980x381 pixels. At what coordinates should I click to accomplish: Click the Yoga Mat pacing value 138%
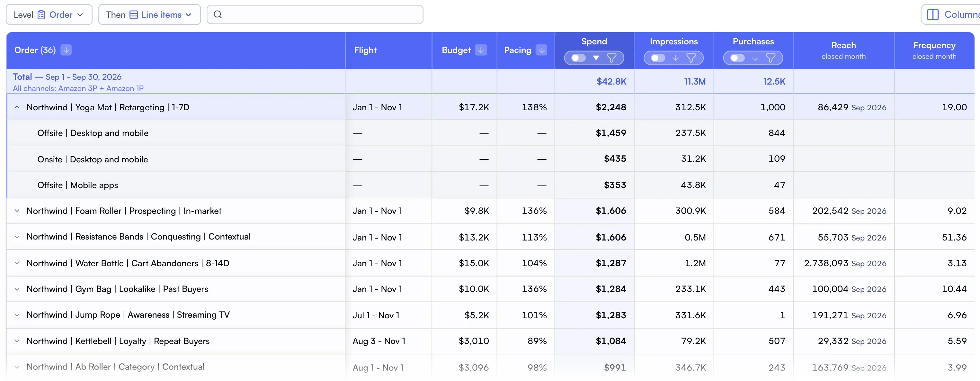click(x=534, y=107)
